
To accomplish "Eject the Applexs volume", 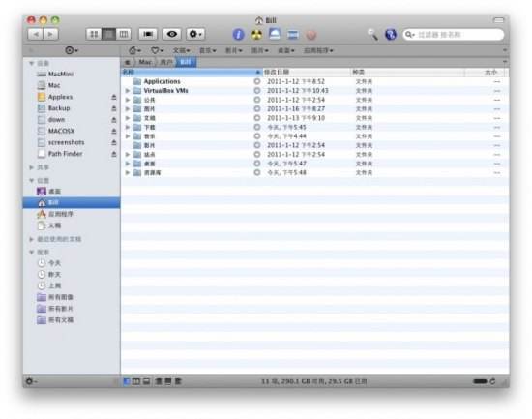I will click(114, 97).
